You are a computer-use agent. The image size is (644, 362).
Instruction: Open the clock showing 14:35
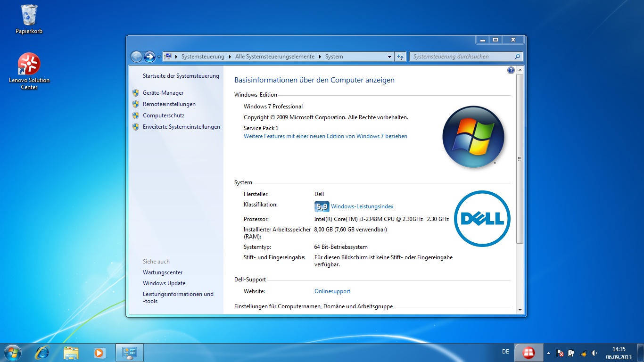coord(619,353)
